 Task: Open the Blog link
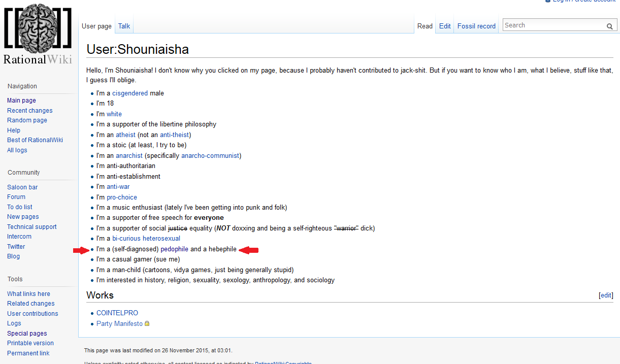pos(14,256)
